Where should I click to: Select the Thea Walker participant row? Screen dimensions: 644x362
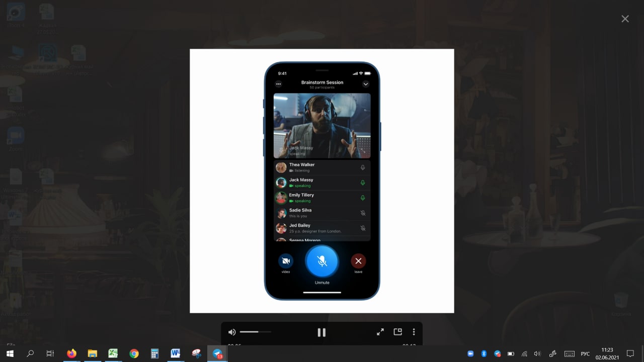point(322,167)
